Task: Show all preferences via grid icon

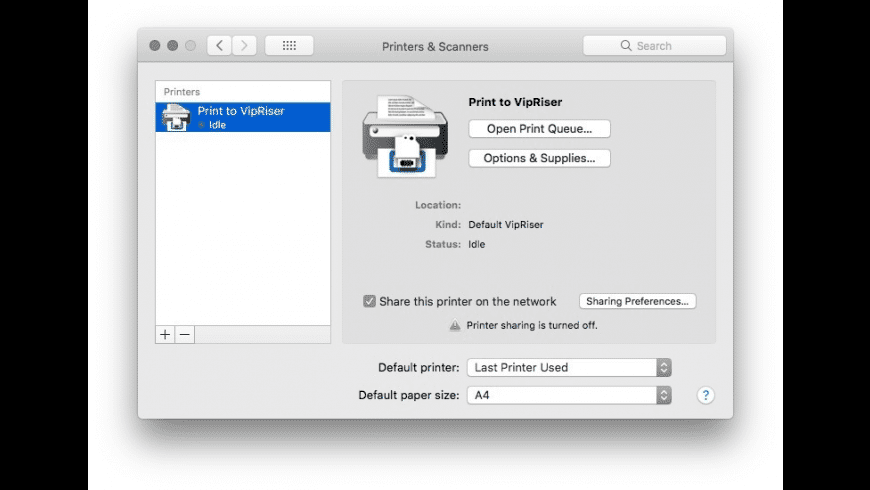Action: (289, 46)
